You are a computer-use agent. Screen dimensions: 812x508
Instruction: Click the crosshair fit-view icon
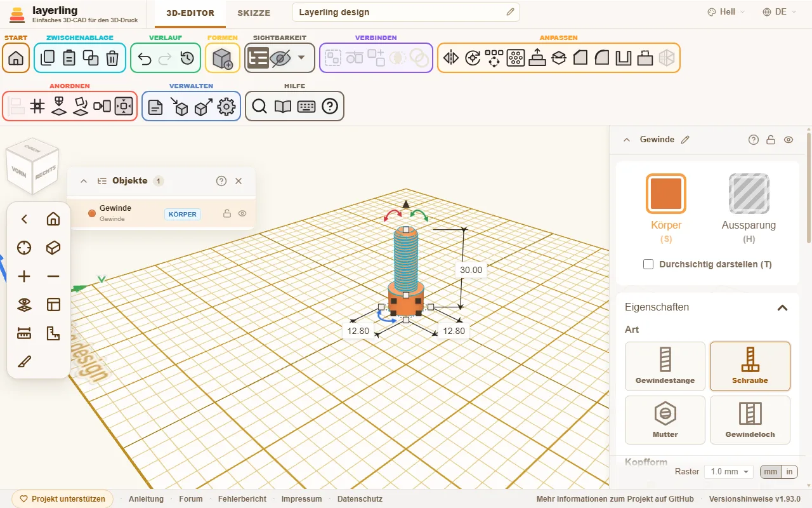coord(24,248)
